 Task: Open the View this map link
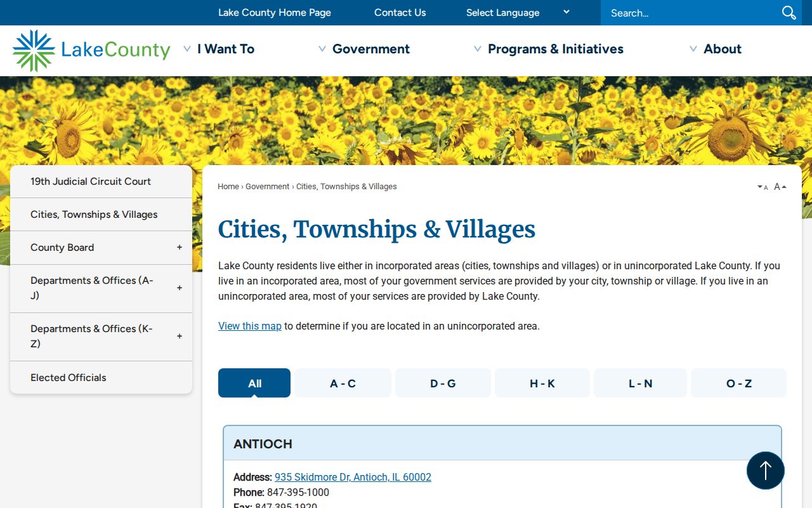[x=250, y=326]
